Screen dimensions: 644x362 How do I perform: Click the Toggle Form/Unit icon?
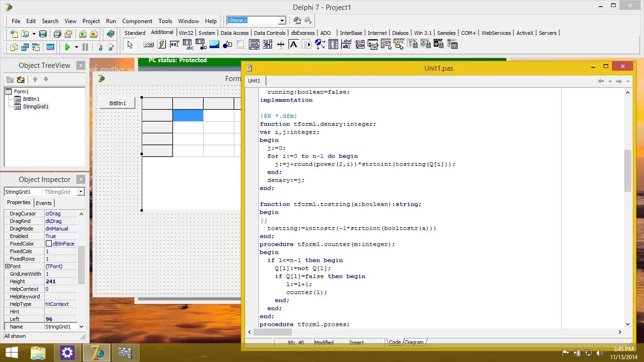coord(36,47)
